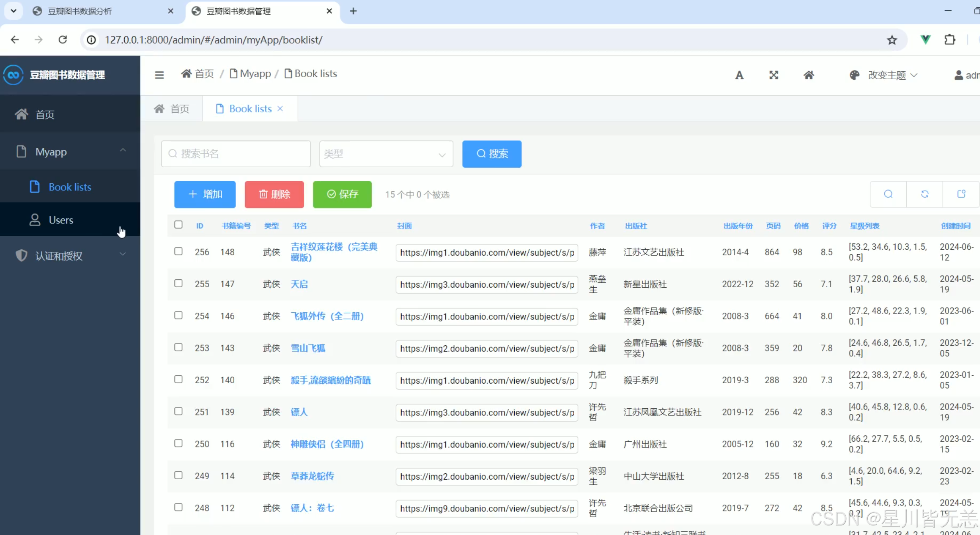
Task: Toggle fullscreen with the expand icon
Action: pyautogui.click(x=774, y=75)
